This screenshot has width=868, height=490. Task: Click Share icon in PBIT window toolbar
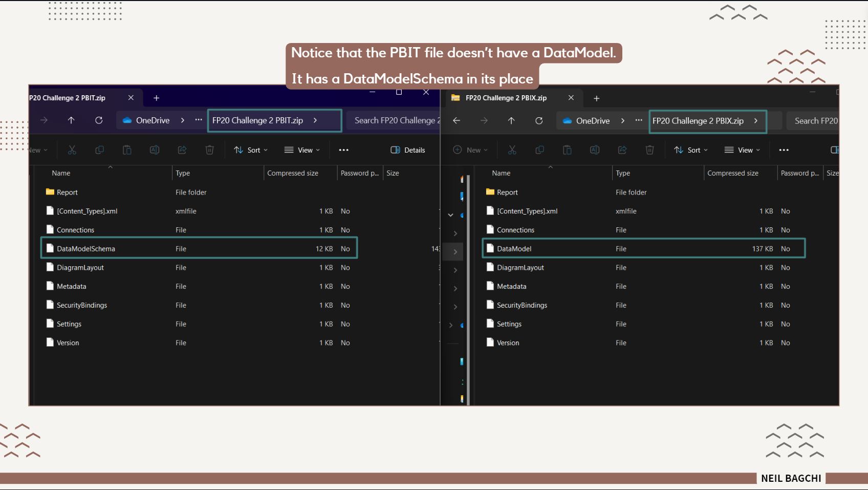(182, 150)
